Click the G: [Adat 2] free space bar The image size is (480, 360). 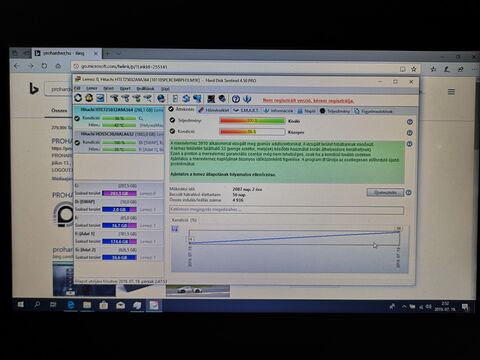tap(119, 257)
